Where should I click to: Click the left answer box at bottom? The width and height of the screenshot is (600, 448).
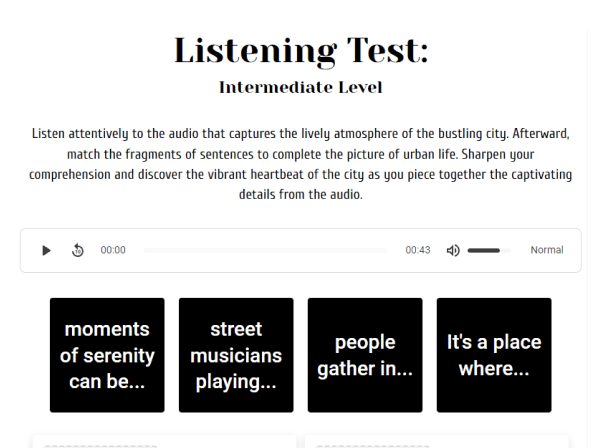click(165, 441)
